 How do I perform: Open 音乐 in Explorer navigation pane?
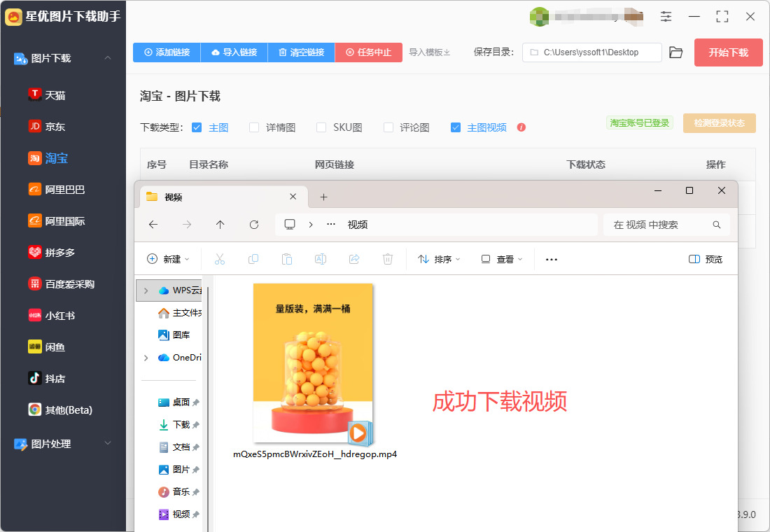[x=178, y=491]
